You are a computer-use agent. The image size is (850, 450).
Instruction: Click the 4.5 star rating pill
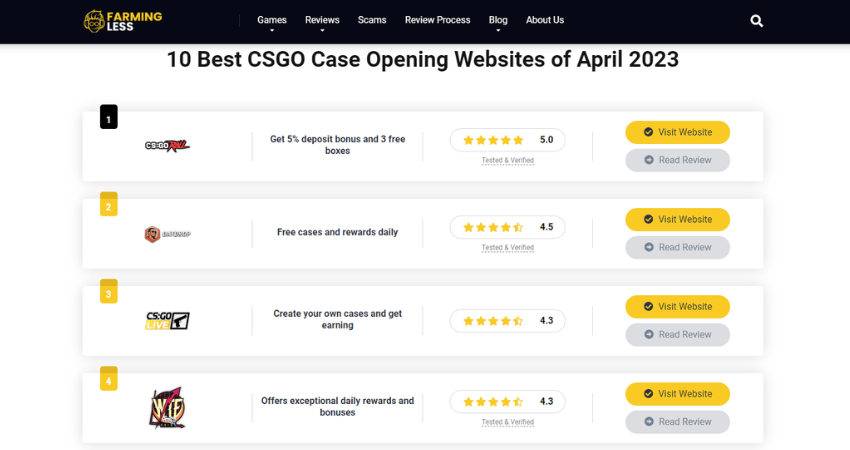pos(507,227)
